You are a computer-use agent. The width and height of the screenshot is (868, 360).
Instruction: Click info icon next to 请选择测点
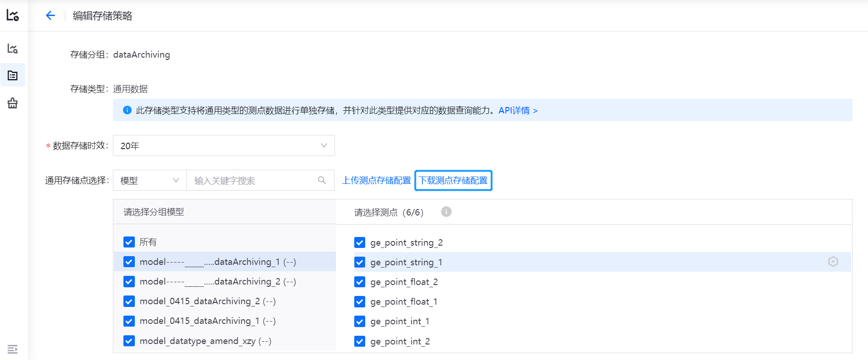[446, 212]
